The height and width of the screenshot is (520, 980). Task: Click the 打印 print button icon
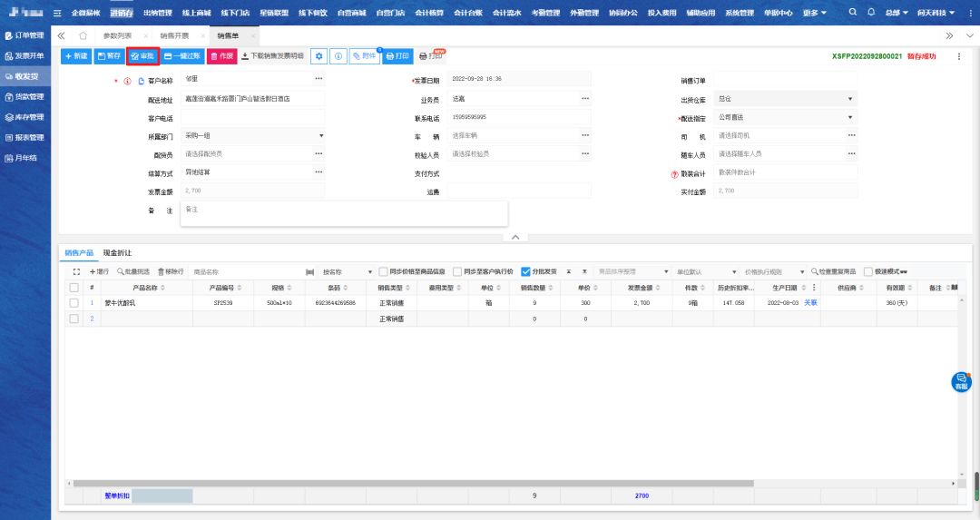[x=398, y=56]
